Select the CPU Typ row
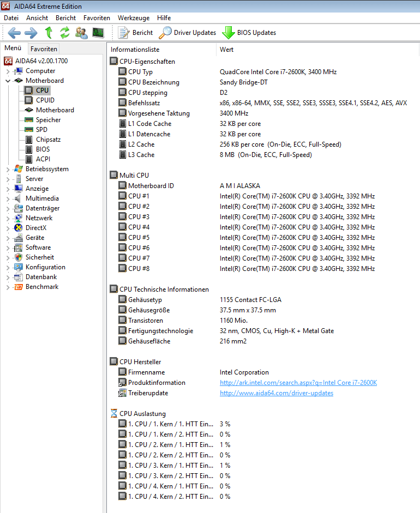Viewport: 420px width, 513px height. (263, 71)
